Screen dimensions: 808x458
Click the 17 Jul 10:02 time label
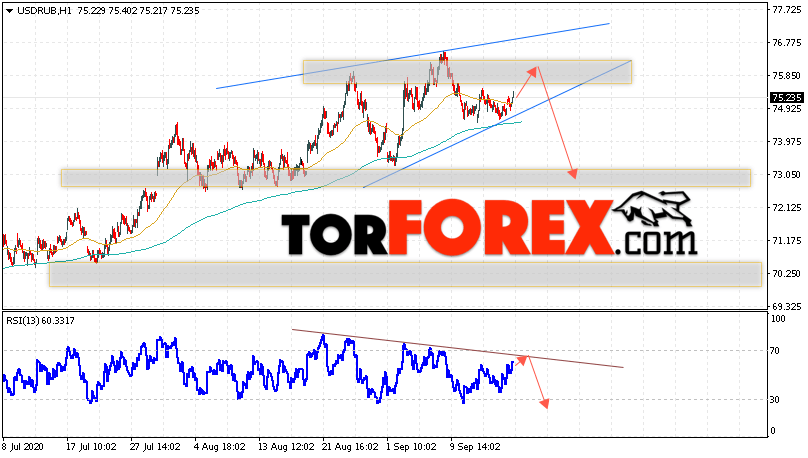click(91, 447)
